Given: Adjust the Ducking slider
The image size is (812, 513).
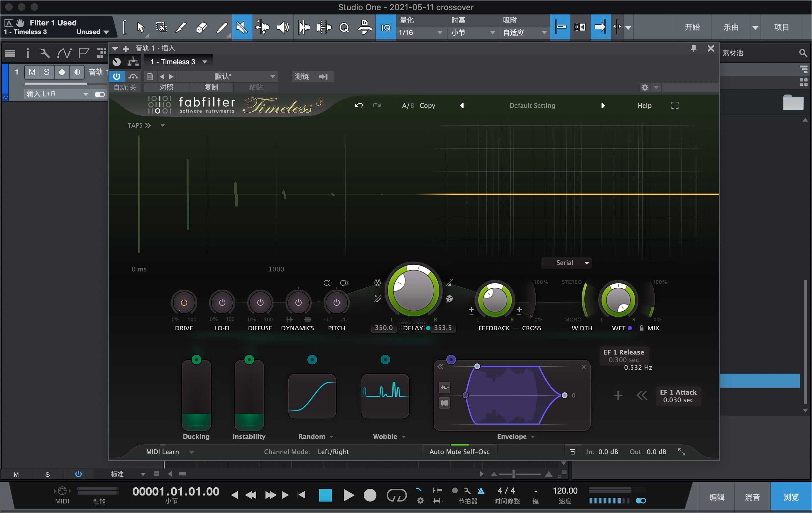Looking at the screenshot, I should [x=196, y=395].
